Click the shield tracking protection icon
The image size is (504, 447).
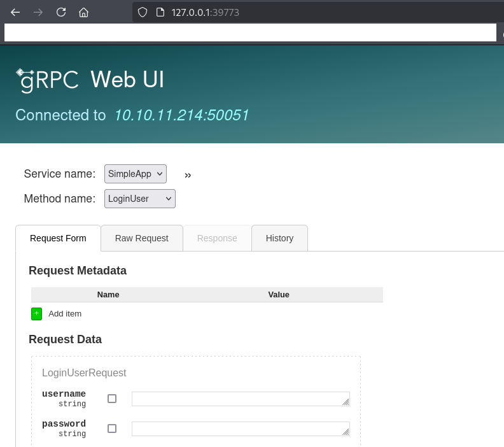coord(143,12)
